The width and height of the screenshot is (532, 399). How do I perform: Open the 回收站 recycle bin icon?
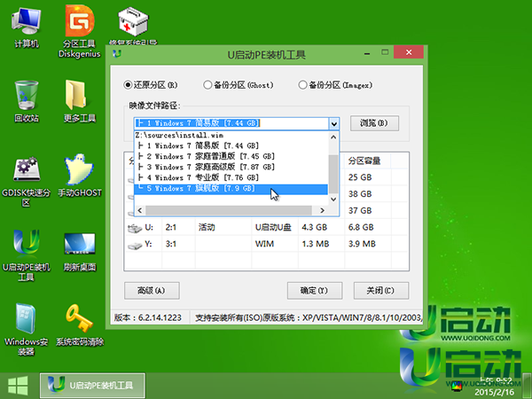click(x=27, y=101)
